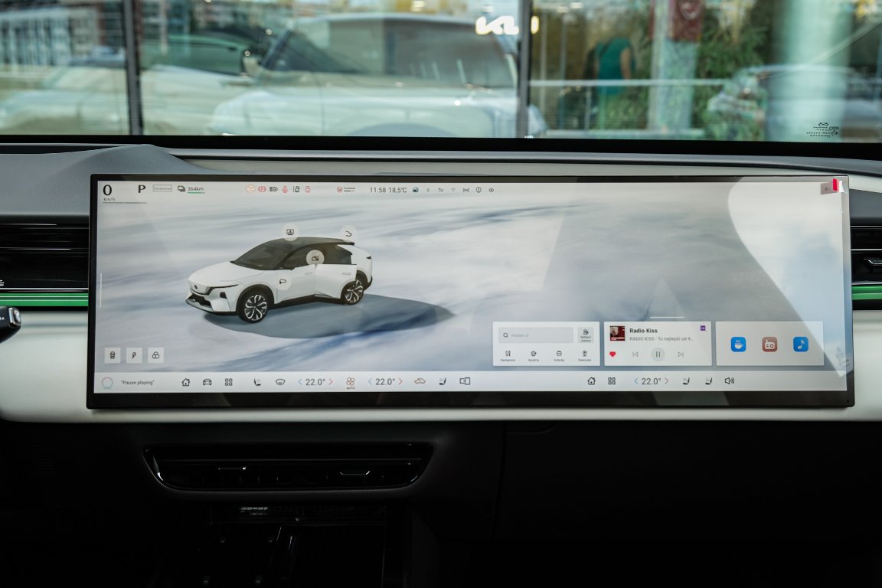Image resolution: width=882 pixels, height=588 pixels.
Task: Select the coffee shops navigation shortcut
Action: 533,355
